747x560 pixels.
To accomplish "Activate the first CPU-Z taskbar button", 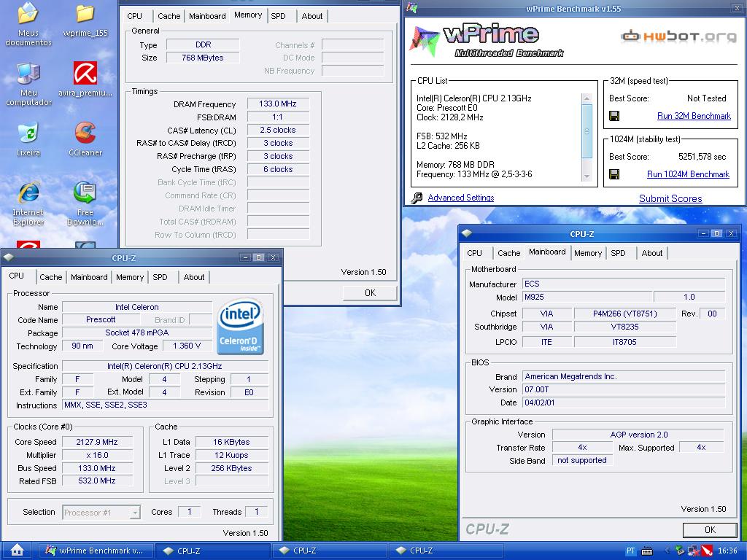I will (212, 551).
